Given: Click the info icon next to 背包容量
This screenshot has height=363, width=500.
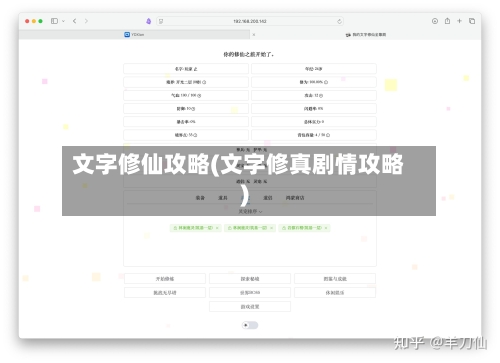Looking at the screenshot, I should point(328,135).
